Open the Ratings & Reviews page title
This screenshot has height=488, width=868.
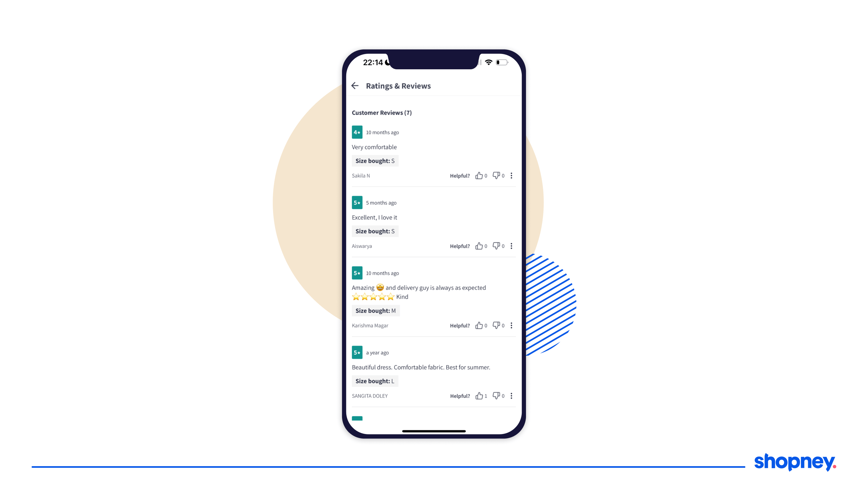click(398, 85)
